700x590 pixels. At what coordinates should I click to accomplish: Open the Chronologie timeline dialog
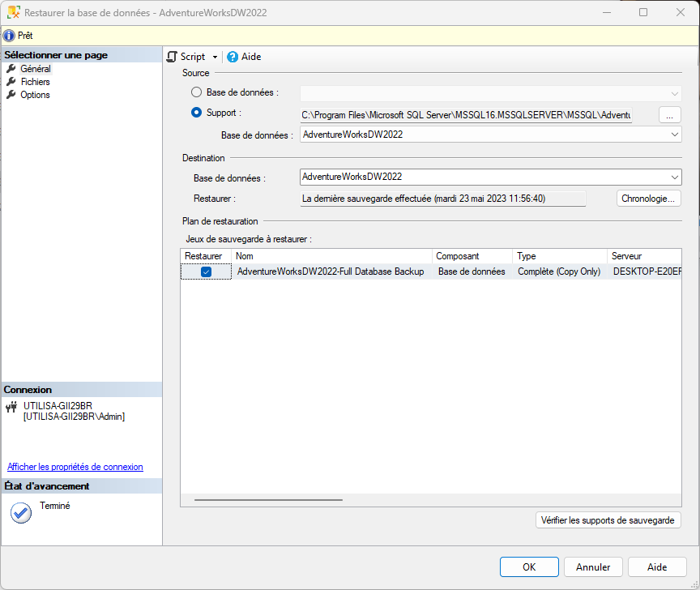(x=648, y=199)
